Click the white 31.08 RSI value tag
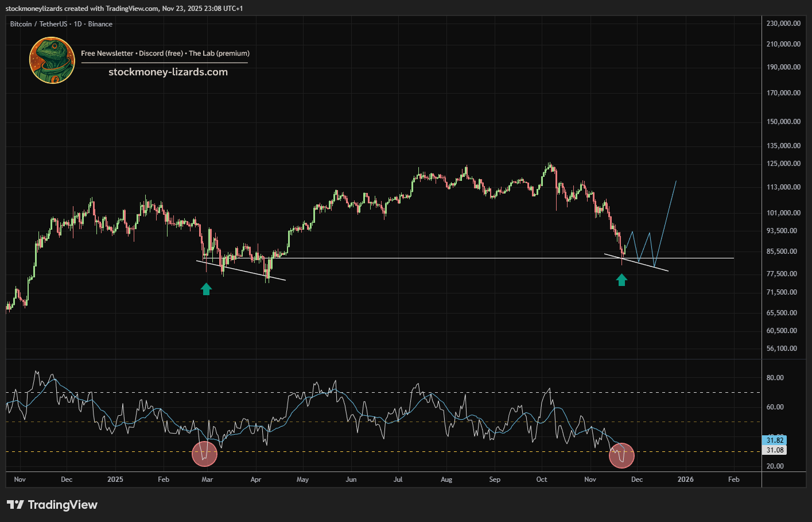812x522 pixels. tap(774, 450)
